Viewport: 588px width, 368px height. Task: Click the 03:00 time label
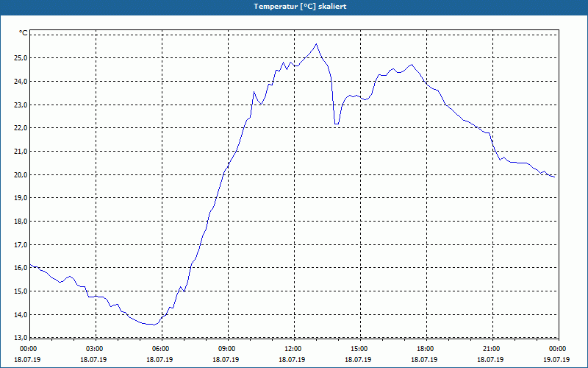coord(96,349)
